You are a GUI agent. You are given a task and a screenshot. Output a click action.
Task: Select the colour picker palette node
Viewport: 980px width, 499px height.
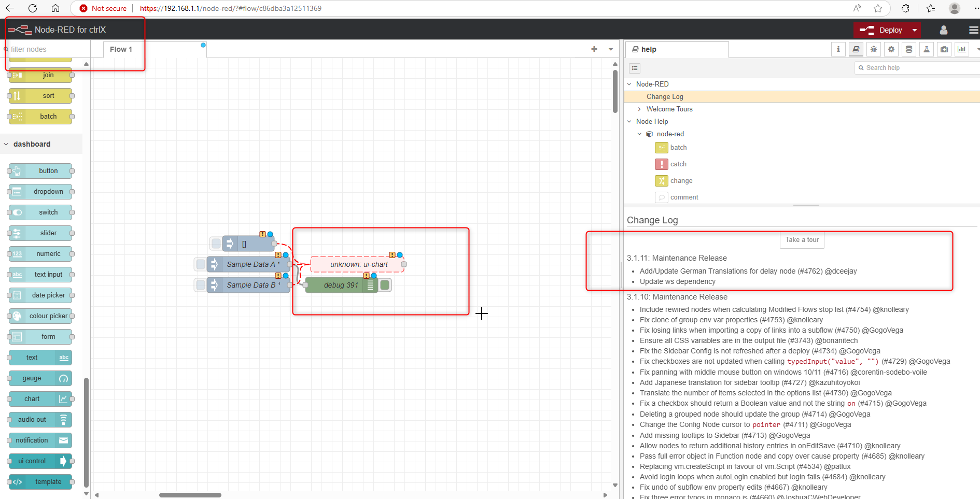40,316
